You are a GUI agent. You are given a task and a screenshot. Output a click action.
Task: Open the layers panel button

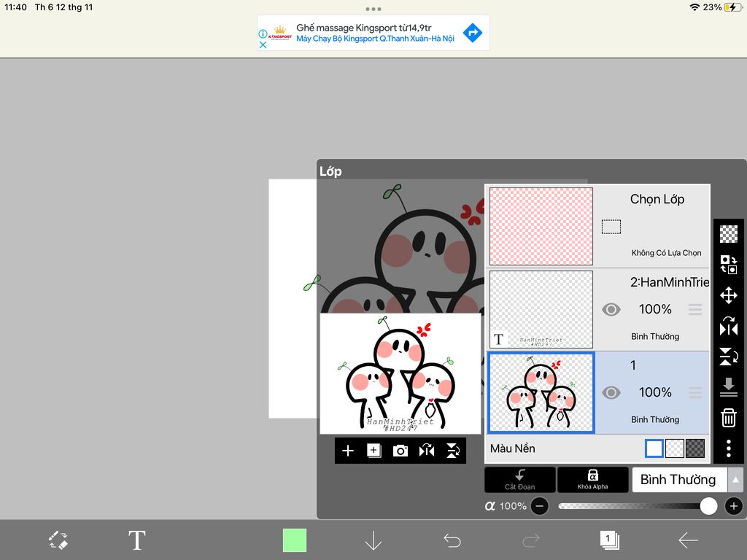[609, 540]
